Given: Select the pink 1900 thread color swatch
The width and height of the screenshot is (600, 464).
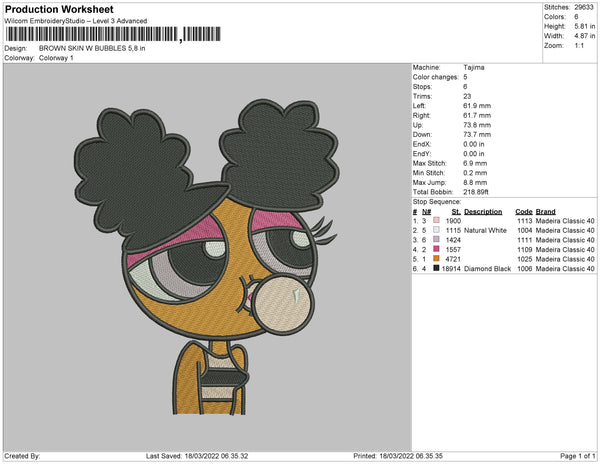Looking at the screenshot, I should pos(436,221).
